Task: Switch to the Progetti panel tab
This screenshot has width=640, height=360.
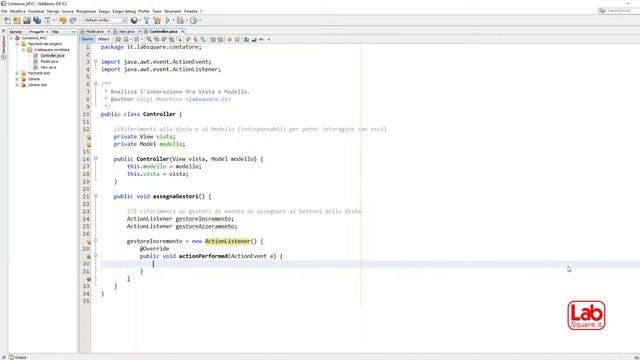Action: [x=37, y=31]
